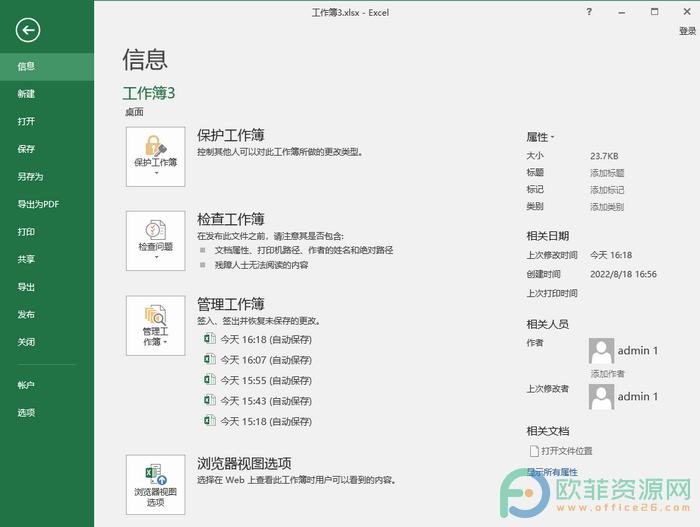Click the file size value 23.7KB
The height and width of the screenshot is (527, 700).
[604, 156]
